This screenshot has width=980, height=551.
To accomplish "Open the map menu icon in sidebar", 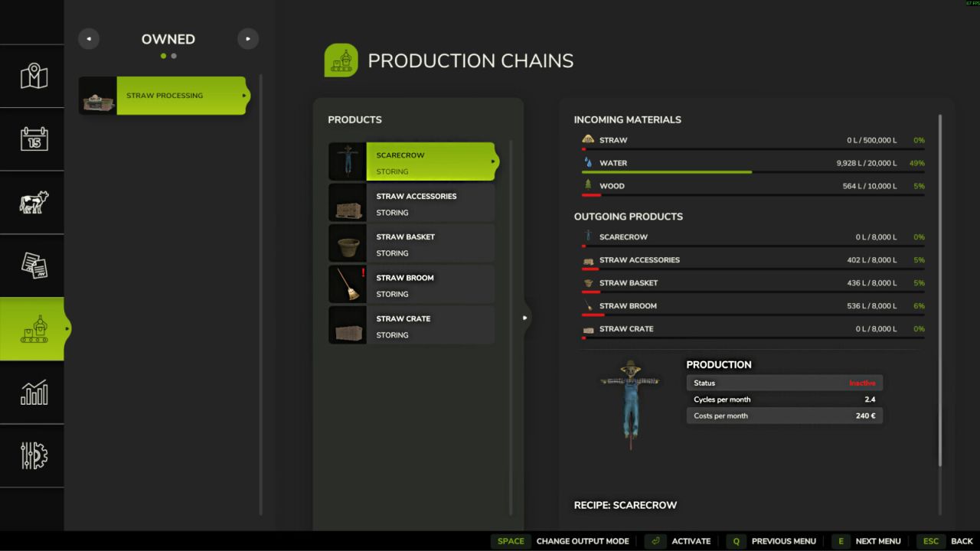I will coord(33,77).
